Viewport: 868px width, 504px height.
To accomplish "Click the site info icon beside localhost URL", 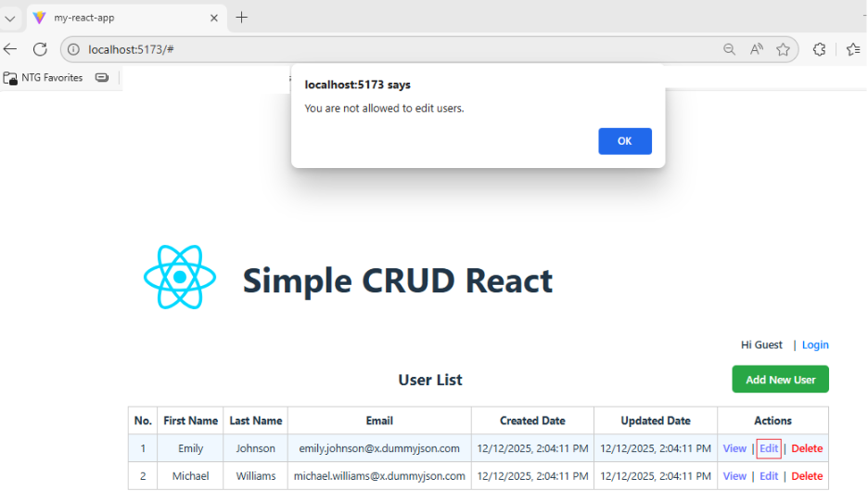I will 74,49.
